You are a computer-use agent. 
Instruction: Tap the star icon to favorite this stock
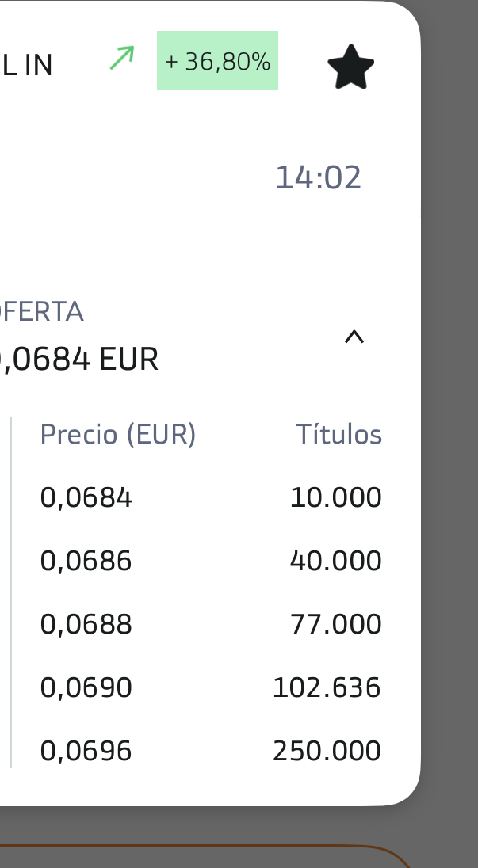351,67
